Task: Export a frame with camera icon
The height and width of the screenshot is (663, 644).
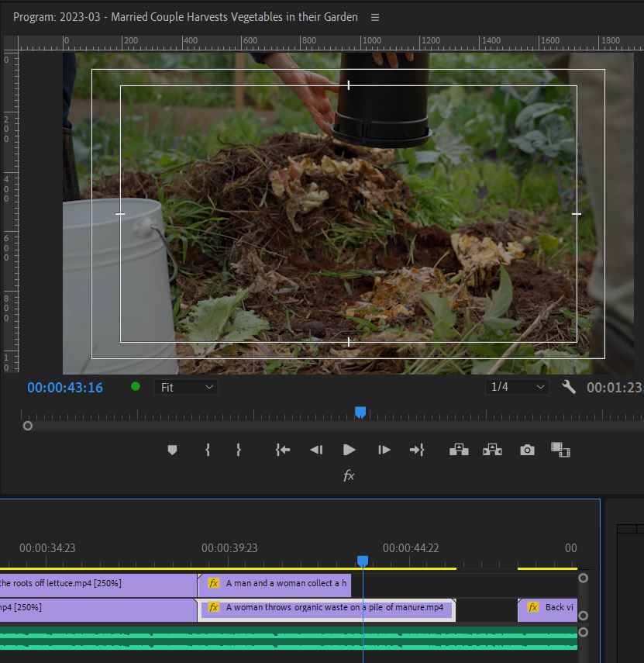Action: [527, 450]
